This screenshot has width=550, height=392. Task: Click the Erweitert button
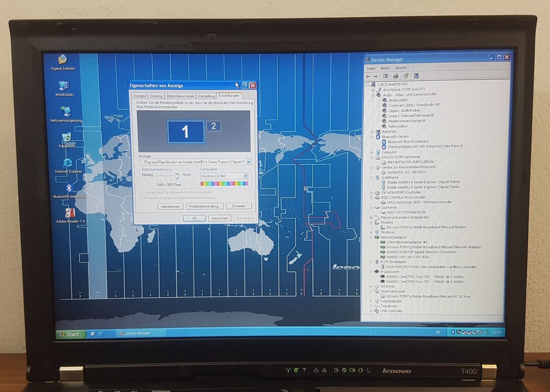click(239, 206)
